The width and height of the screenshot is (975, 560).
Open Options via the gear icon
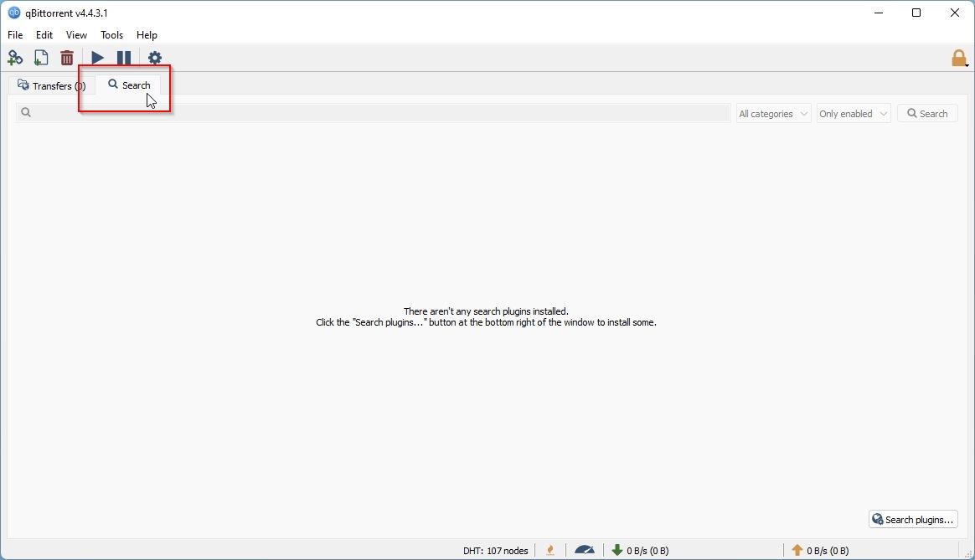click(x=154, y=57)
